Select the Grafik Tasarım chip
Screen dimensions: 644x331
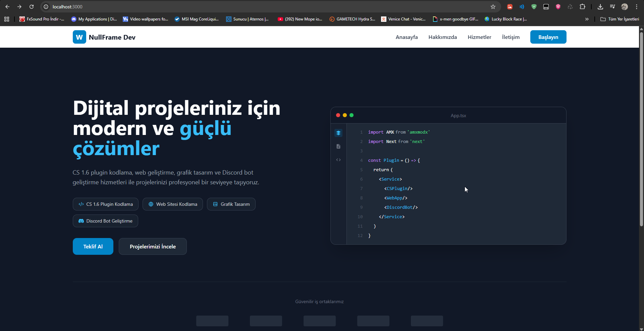(x=231, y=204)
